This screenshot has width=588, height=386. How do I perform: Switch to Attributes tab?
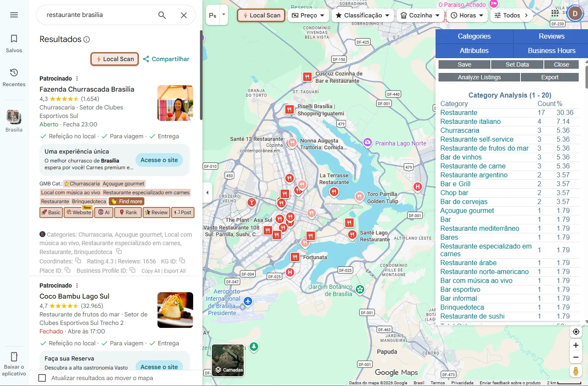coord(474,51)
